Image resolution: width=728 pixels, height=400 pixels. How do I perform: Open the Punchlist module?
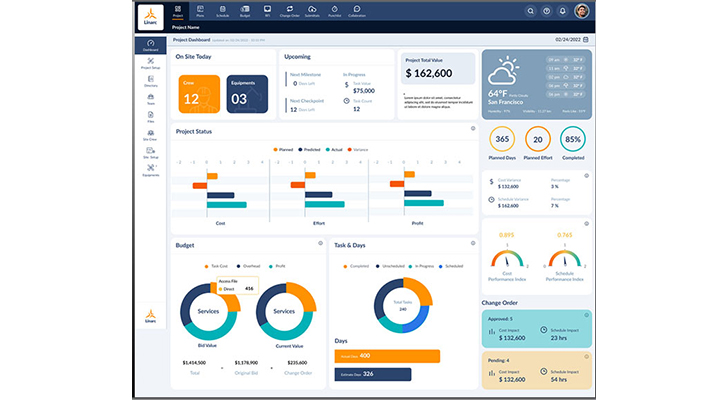click(334, 11)
